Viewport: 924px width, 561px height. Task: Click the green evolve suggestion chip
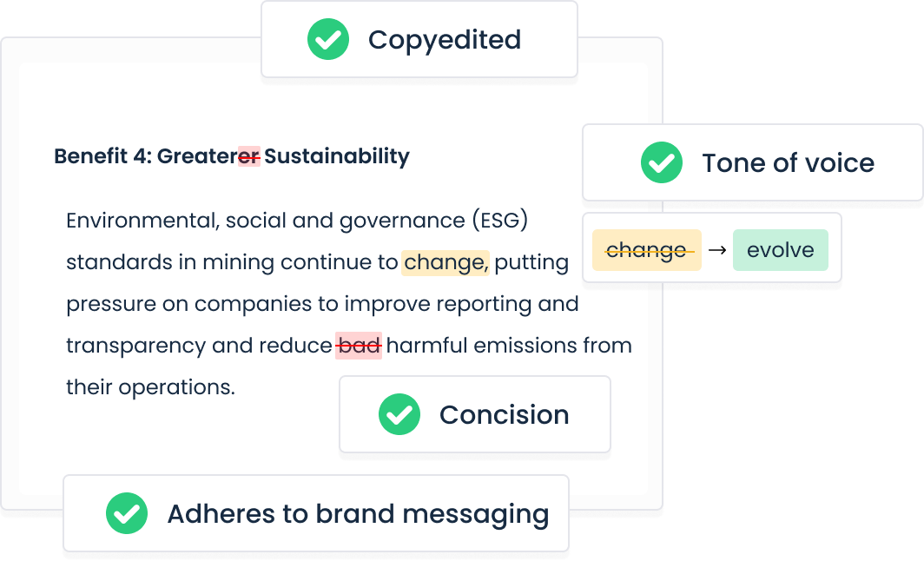coord(781,250)
